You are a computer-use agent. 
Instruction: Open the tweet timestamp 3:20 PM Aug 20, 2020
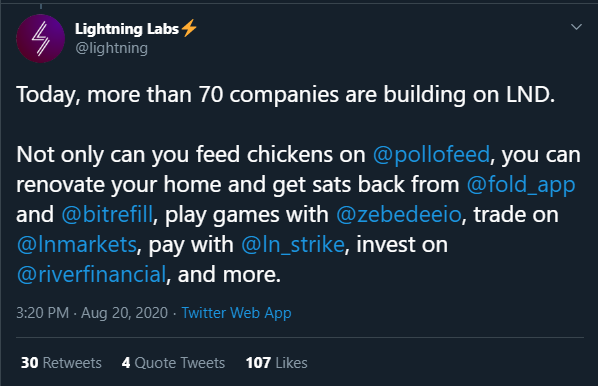point(92,313)
